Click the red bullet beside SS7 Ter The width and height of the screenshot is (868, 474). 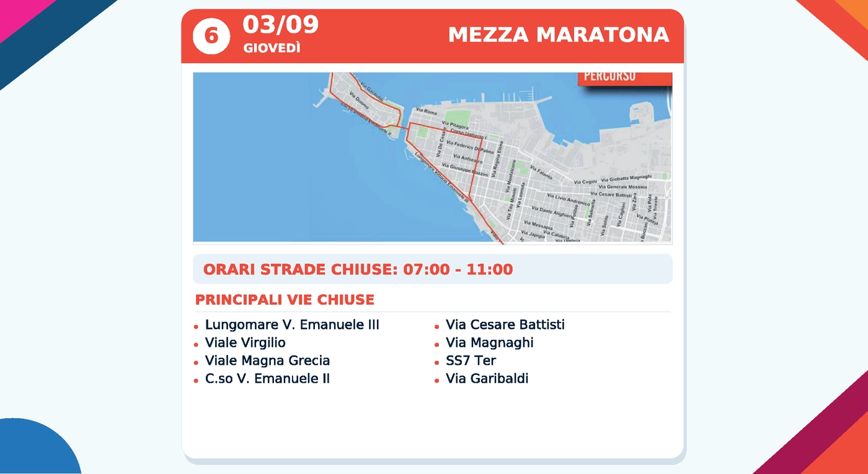[436, 362]
